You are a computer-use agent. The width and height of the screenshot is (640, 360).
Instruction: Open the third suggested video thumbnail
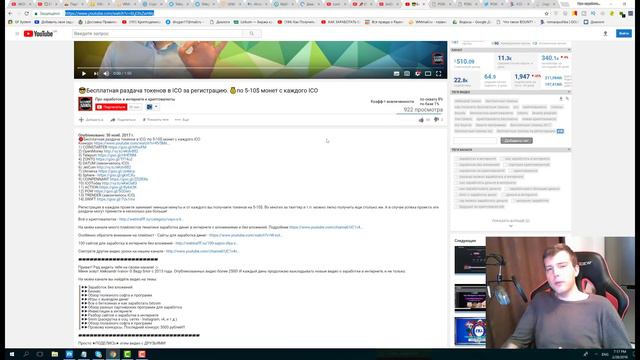pyautogui.click(x=470, y=331)
